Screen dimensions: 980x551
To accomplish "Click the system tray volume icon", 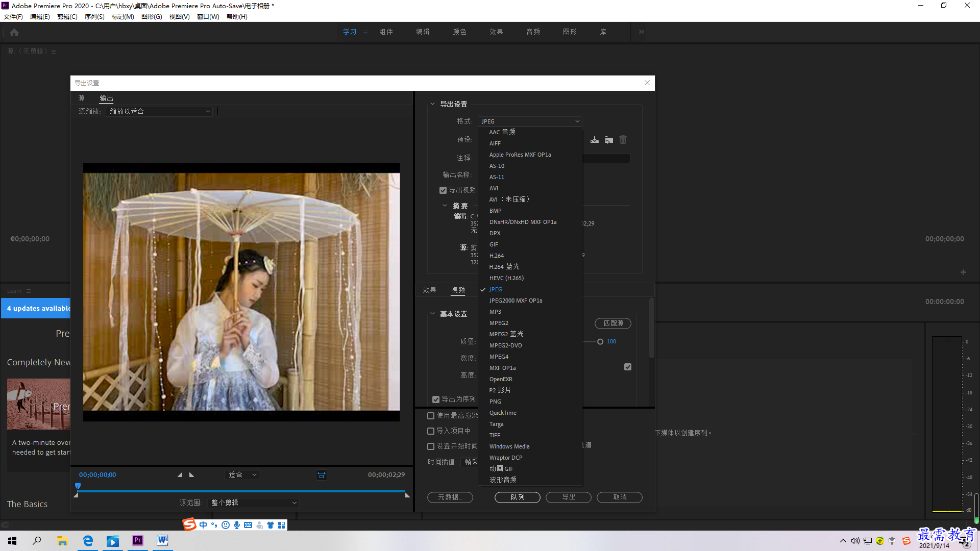I will (x=855, y=541).
